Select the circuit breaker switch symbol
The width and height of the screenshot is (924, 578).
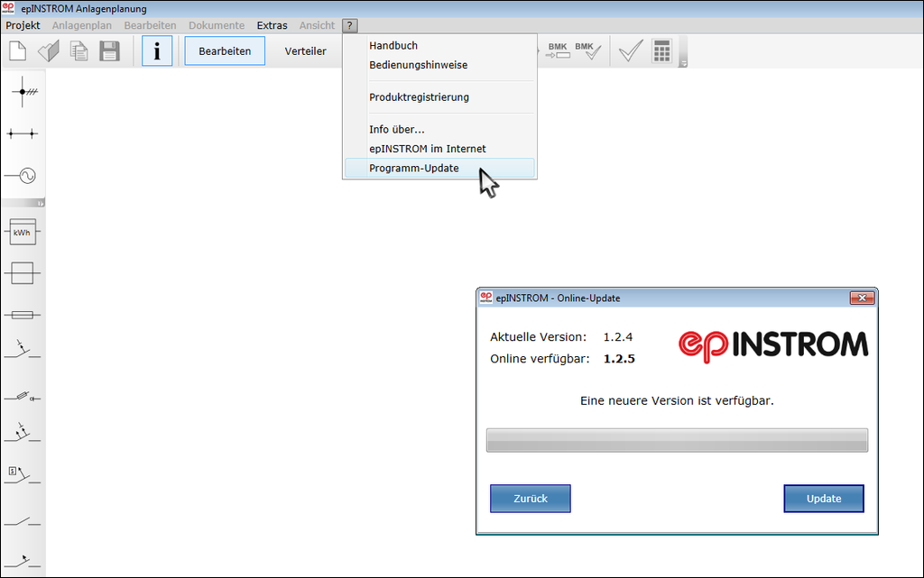23,350
